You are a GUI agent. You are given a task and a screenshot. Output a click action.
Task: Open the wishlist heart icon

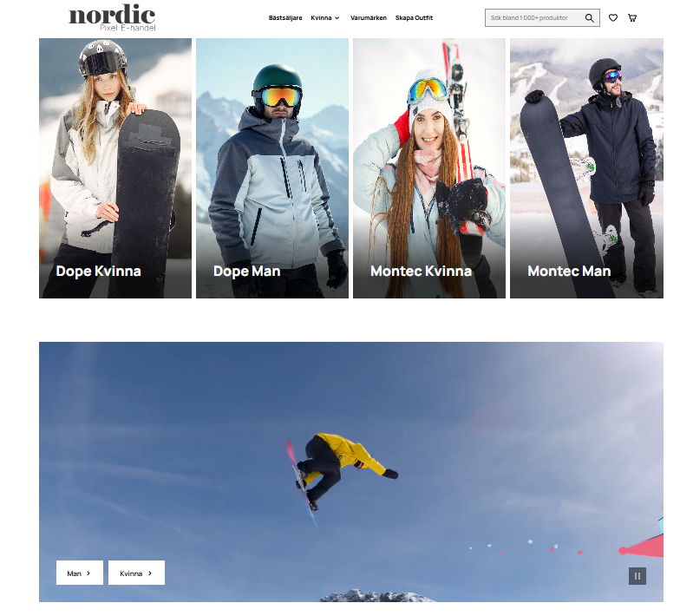pyautogui.click(x=613, y=18)
